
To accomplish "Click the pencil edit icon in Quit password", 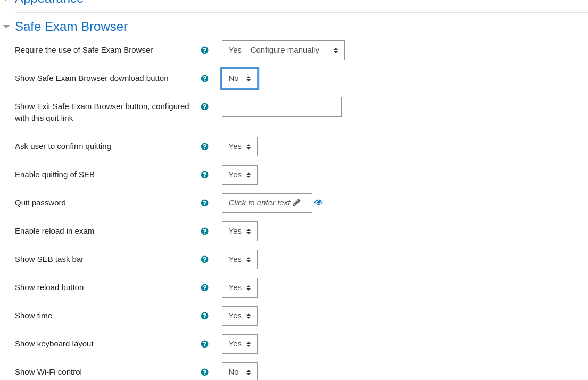I will [296, 203].
